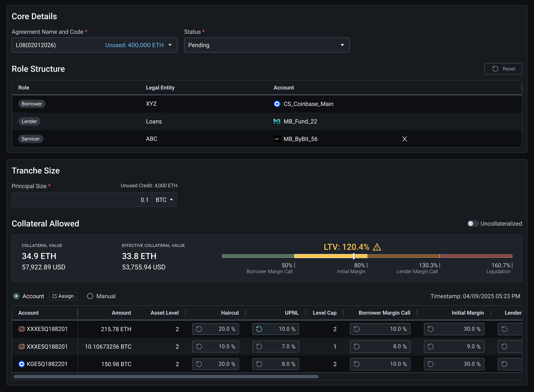534x392 pixels.
Task: Reset Initial Margin for 215.78 ETH row
Action: [x=431, y=329]
